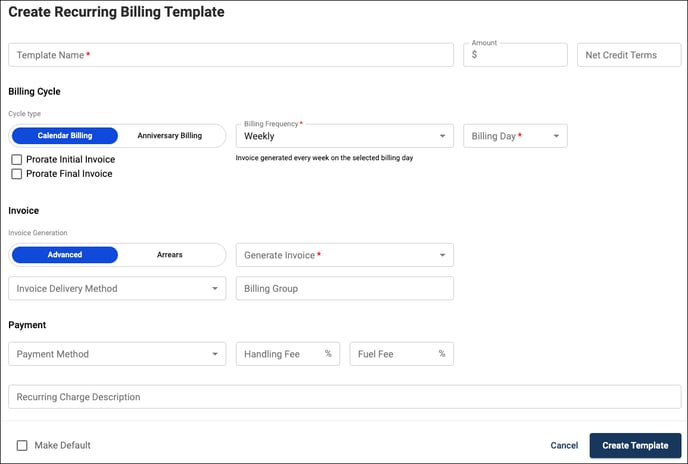Click into the Handling Fee field

(x=288, y=354)
